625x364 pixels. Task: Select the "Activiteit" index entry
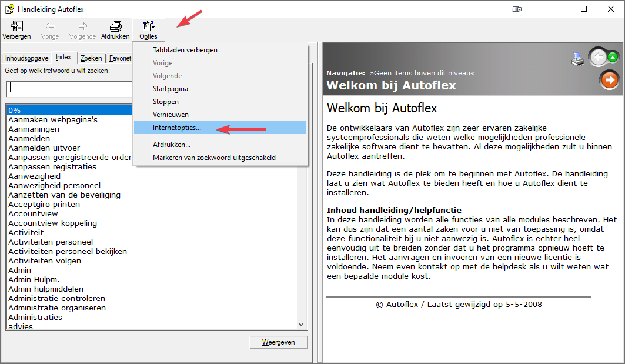pos(26,232)
